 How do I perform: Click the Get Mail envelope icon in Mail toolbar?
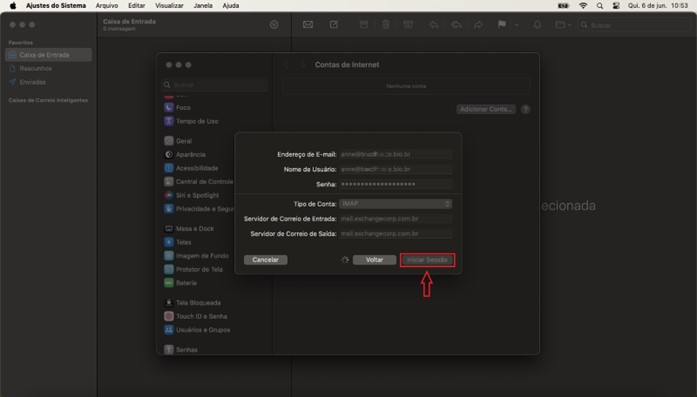click(308, 24)
